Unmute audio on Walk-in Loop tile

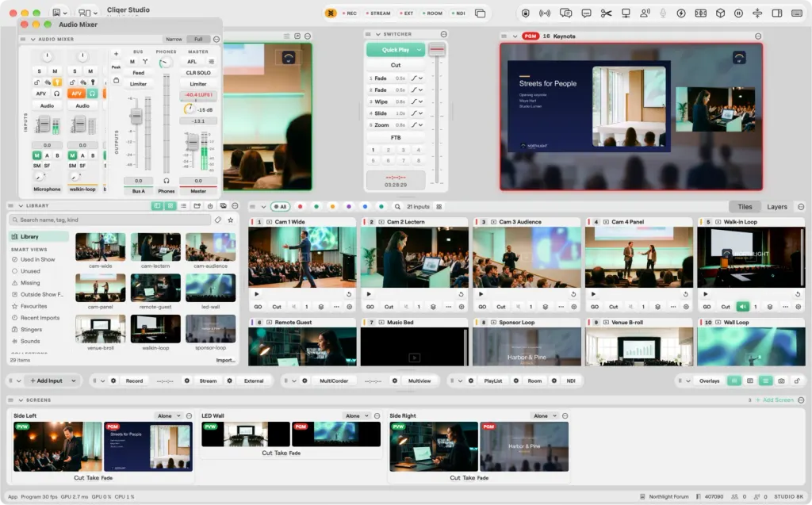pos(742,307)
